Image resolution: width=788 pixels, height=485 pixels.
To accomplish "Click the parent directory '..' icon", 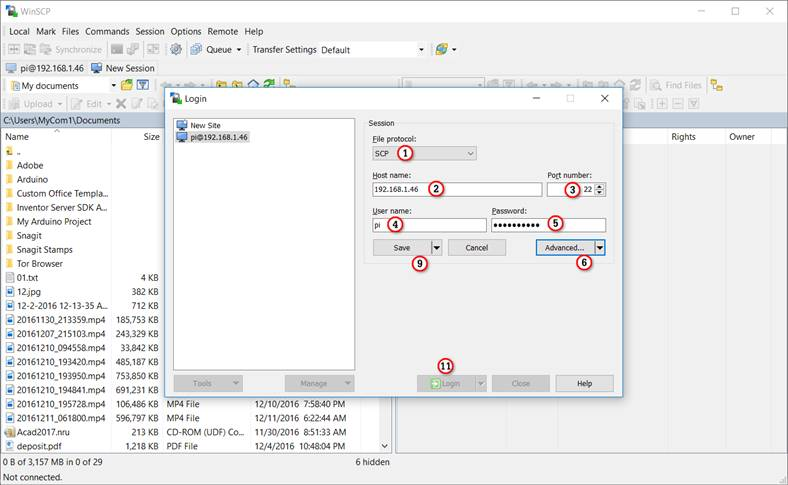I will tap(9, 151).
